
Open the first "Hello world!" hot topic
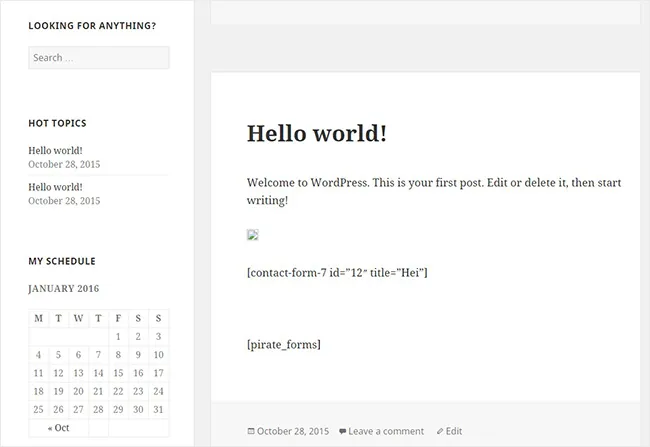point(55,150)
